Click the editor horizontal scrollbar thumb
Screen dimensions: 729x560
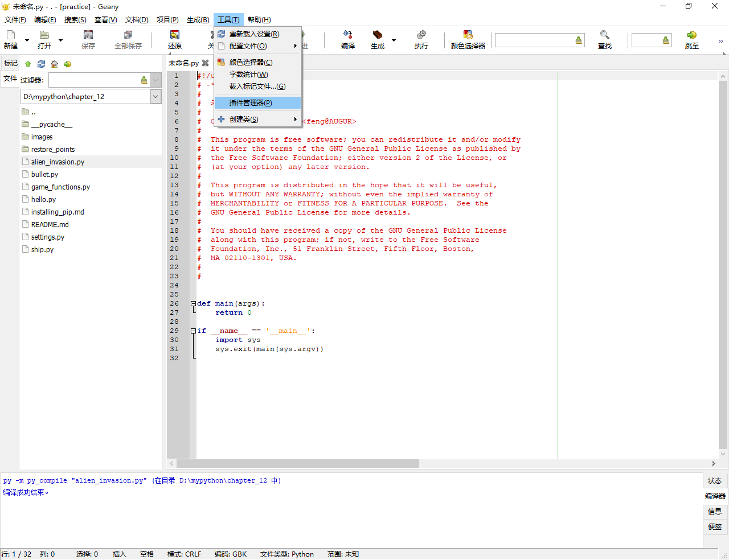coord(297,464)
